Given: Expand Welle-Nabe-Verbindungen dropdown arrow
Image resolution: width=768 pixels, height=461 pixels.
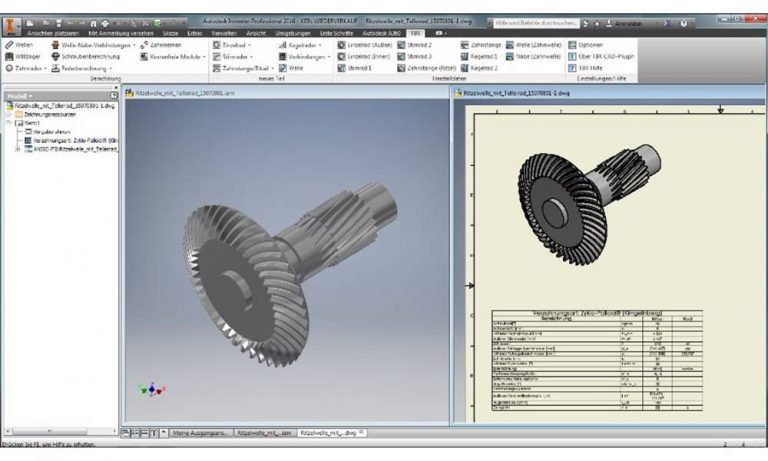Looking at the screenshot, I should click(x=134, y=45).
